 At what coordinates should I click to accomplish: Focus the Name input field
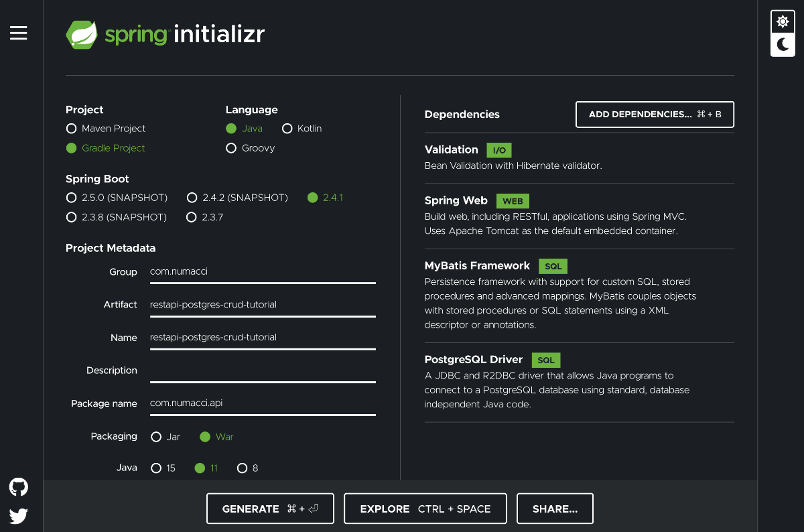[x=263, y=337]
